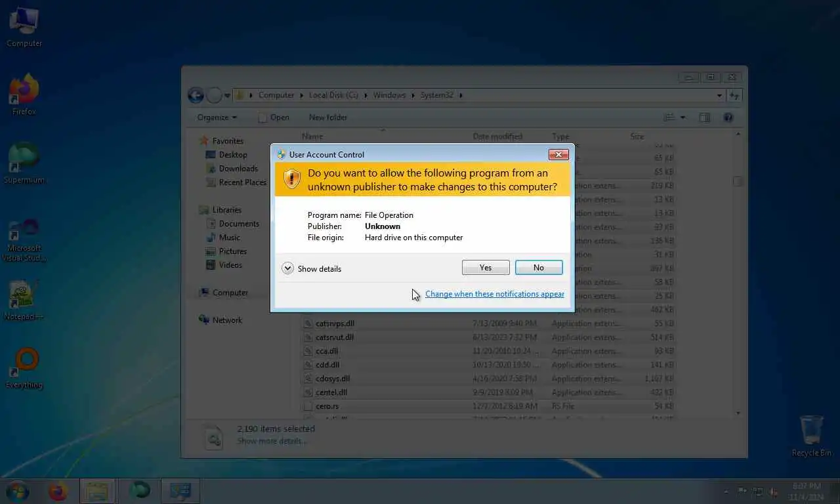Viewport: 840px width, 504px height.
Task: Click the Supermium desktop icon
Action: [x=24, y=163]
